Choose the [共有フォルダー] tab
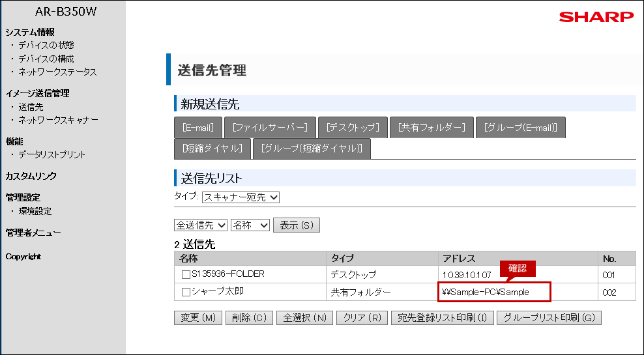The width and height of the screenshot is (644, 355). (x=432, y=128)
